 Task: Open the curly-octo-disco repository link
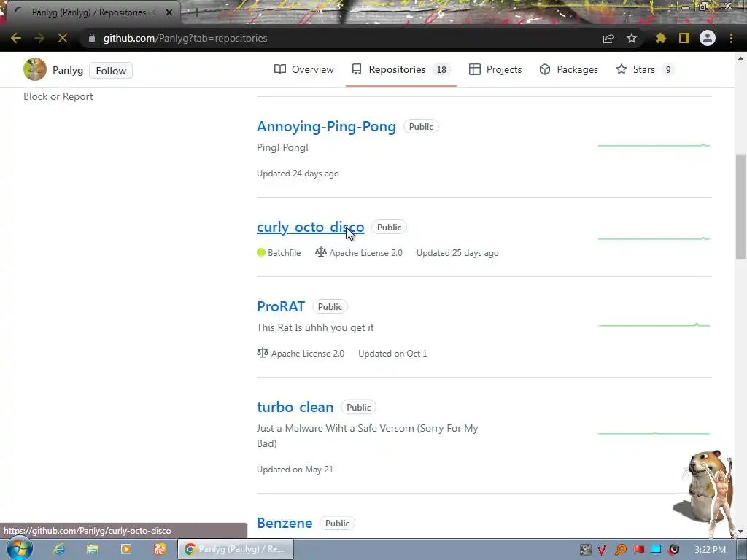pos(310,227)
